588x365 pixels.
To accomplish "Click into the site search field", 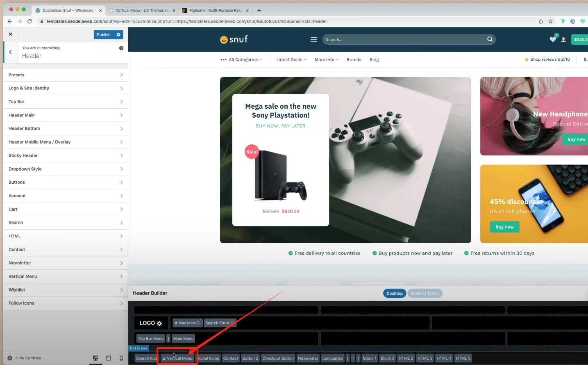I will (404, 40).
